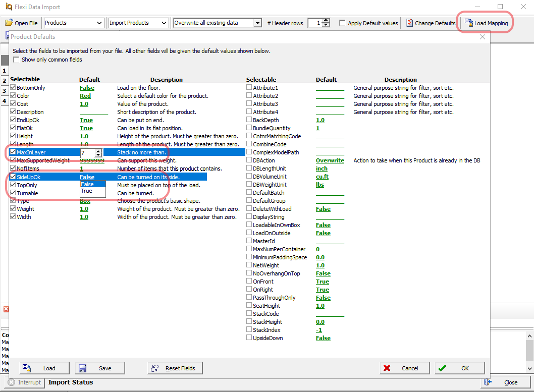
Task: Click the BottomOnly False default link
Action: pos(87,88)
